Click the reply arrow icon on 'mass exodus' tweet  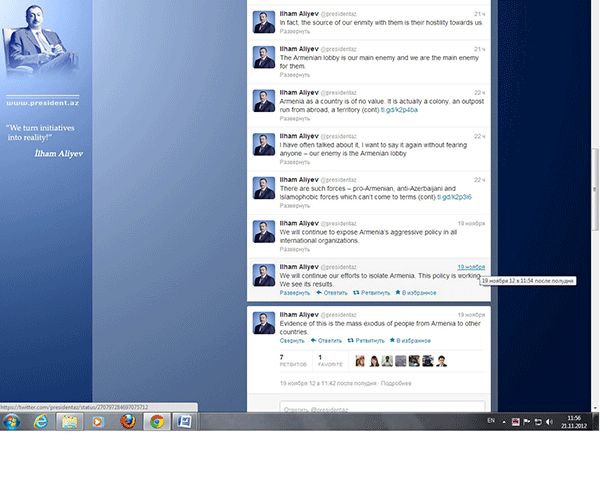point(313,340)
